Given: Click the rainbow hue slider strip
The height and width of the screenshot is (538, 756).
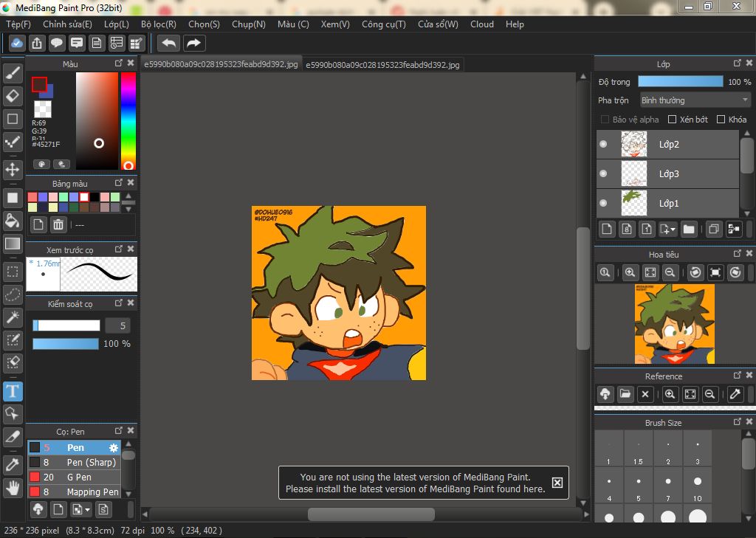Looking at the screenshot, I should tap(128, 120).
